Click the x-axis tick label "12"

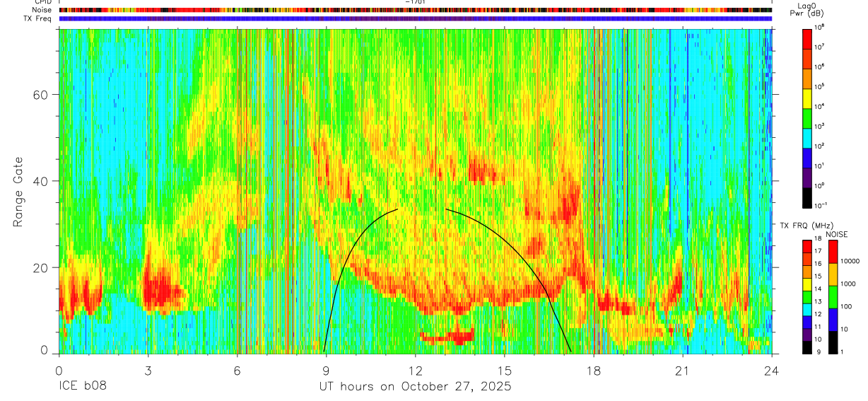tap(416, 371)
